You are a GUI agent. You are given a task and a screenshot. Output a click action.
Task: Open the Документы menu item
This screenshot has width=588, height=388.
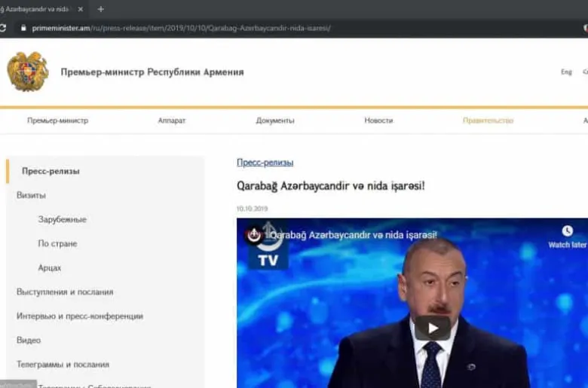click(275, 121)
